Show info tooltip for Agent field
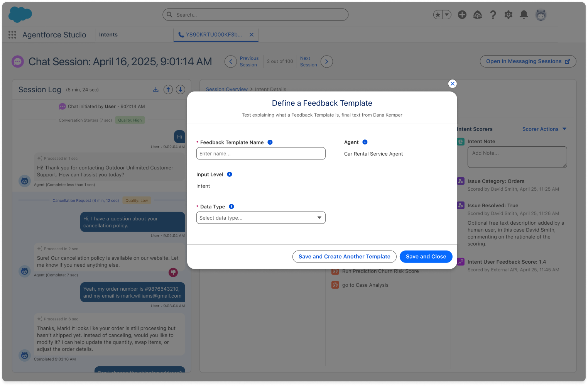 pyautogui.click(x=365, y=142)
